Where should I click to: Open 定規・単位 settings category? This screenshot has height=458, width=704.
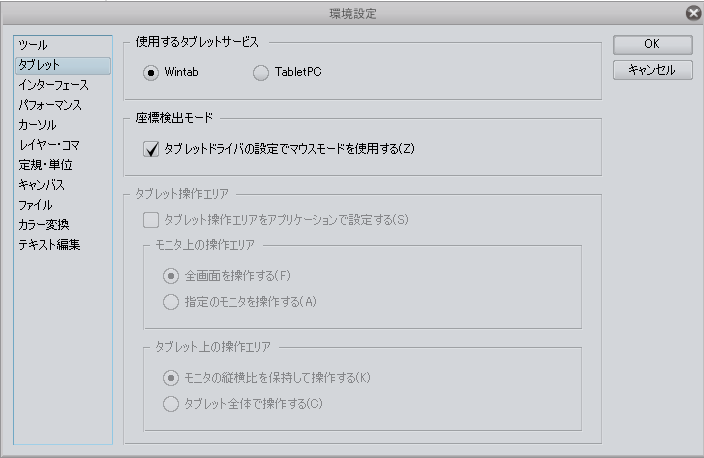(45, 165)
